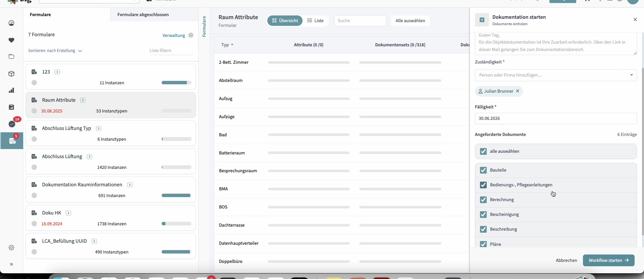Image resolution: width=644 pixels, height=279 pixels.
Task: Click the vertical Formulare panel label
Action: (204, 27)
